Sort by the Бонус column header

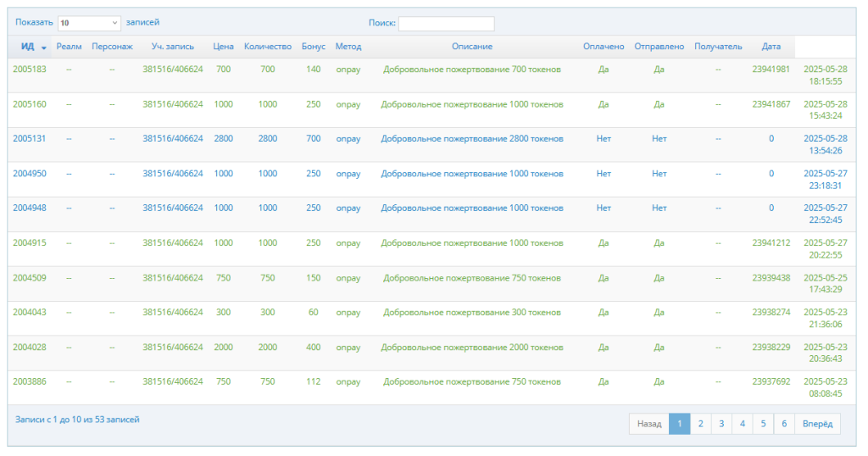(x=314, y=47)
